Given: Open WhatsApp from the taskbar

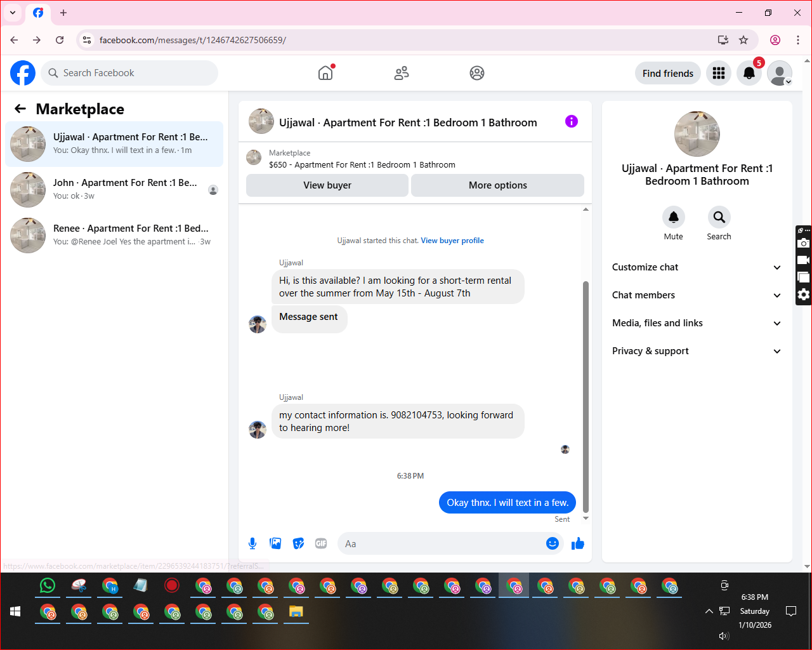Looking at the screenshot, I should click(x=48, y=585).
